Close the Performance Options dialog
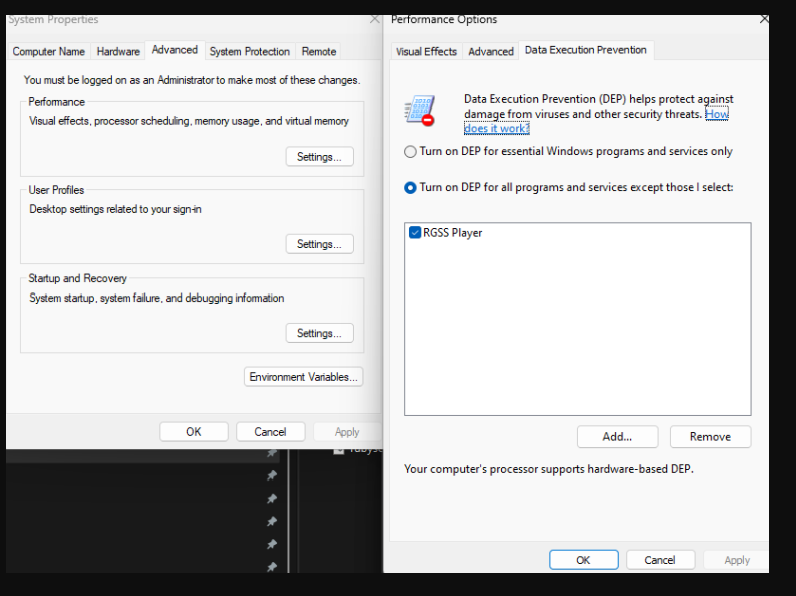The height and width of the screenshot is (596, 796). pyautogui.click(x=764, y=19)
